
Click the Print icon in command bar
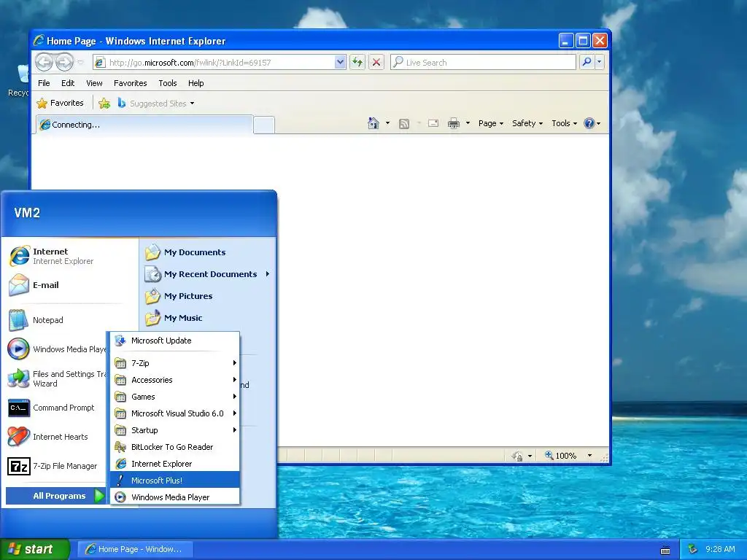454,123
